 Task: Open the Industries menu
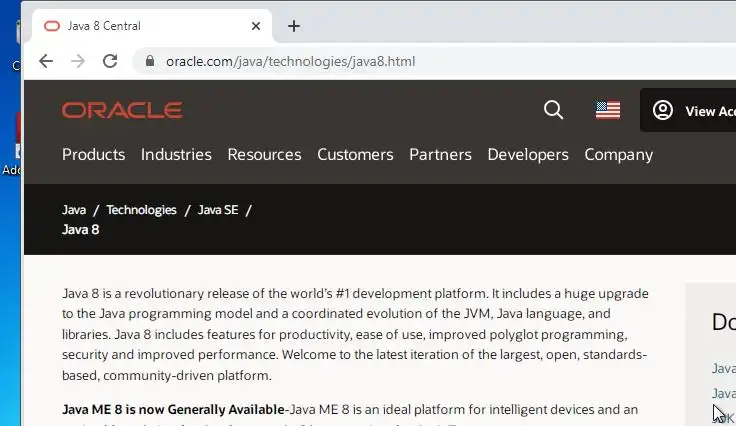point(176,155)
